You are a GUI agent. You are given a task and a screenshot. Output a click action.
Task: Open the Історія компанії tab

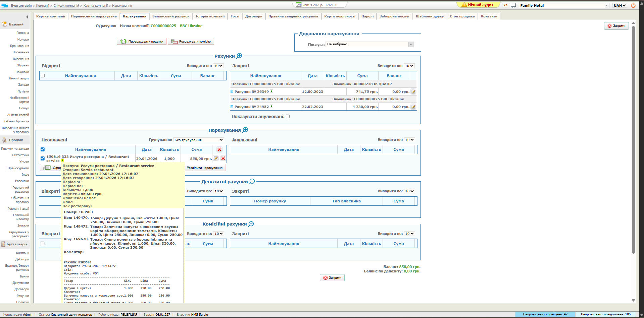pos(210,16)
